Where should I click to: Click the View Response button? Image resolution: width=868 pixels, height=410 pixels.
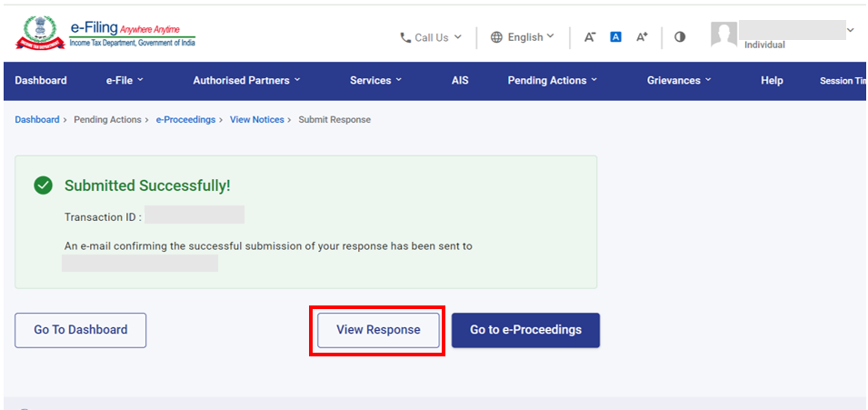click(378, 330)
